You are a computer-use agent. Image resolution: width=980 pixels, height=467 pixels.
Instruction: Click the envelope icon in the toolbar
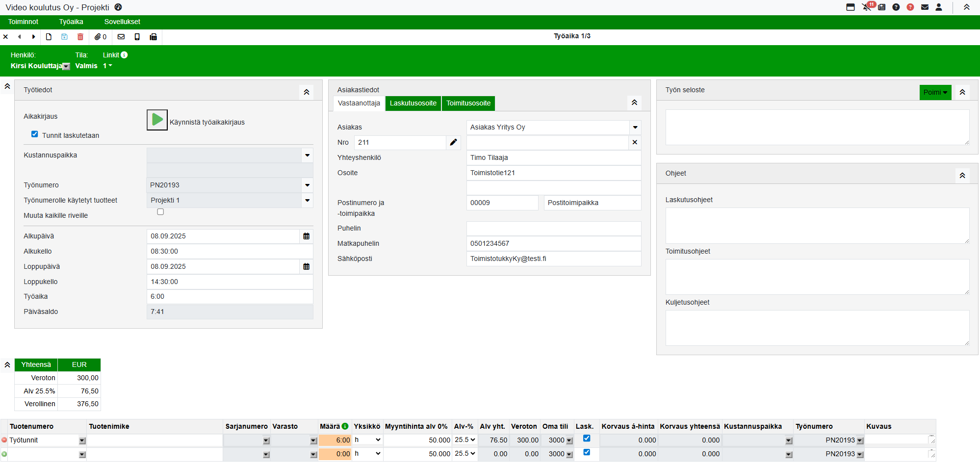point(121,37)
